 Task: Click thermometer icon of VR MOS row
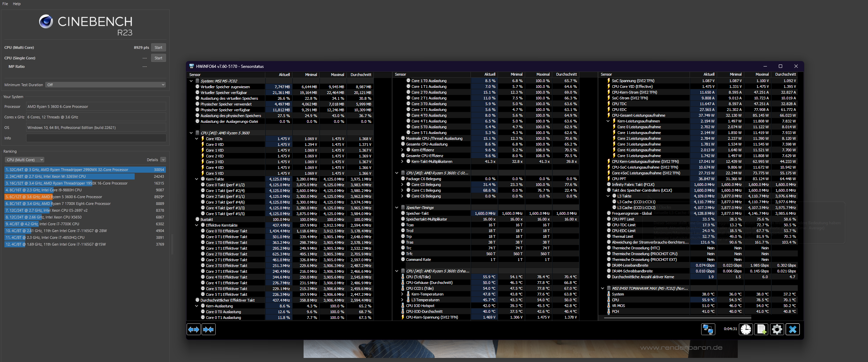pyautogui.click(x=609, y=306)
